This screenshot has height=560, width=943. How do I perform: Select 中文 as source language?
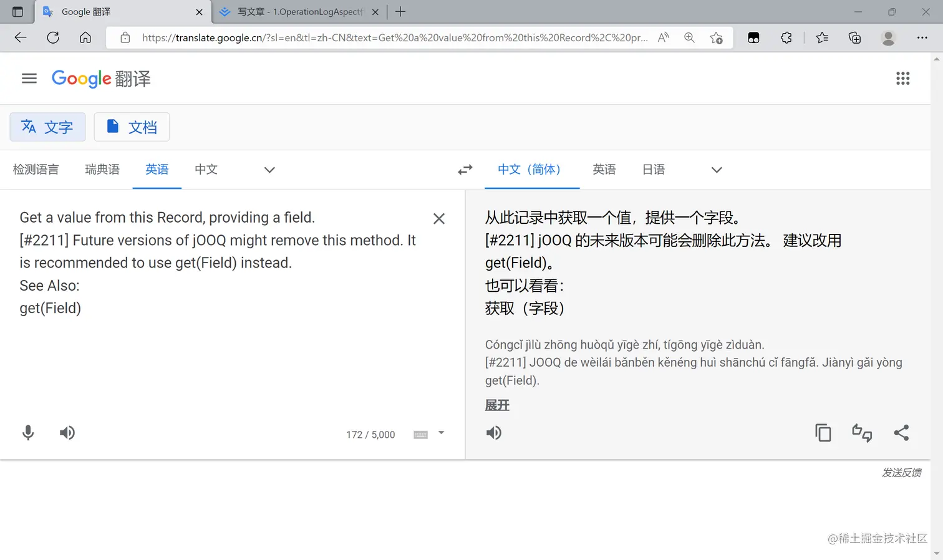point(206,170)
